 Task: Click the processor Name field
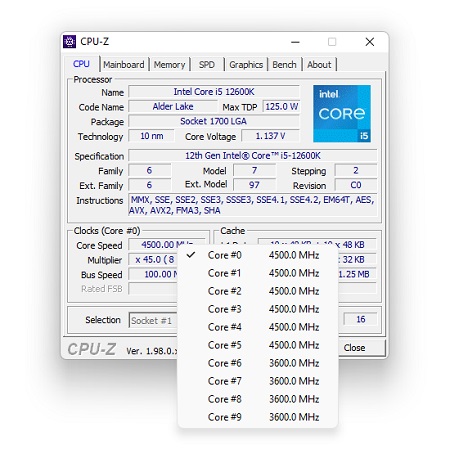(x=214, y=92)
